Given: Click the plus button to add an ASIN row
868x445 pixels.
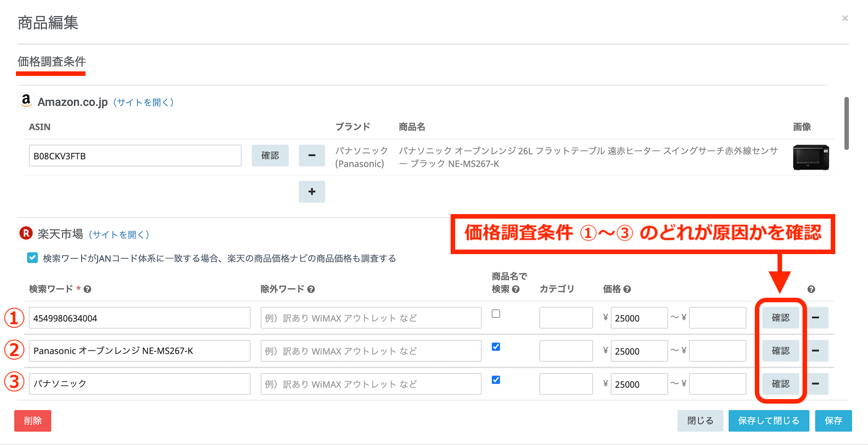Looking at the screenshot, I should 311,192.
